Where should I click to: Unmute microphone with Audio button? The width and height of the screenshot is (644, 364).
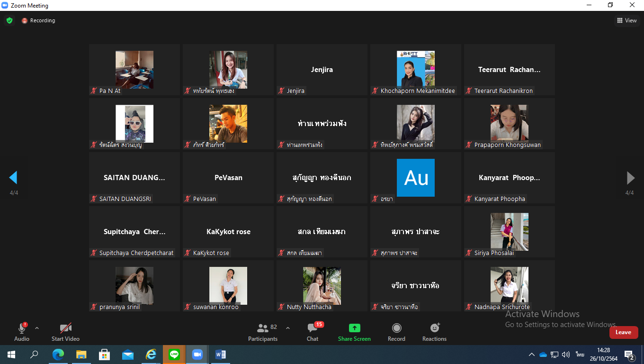pos(22,332)
